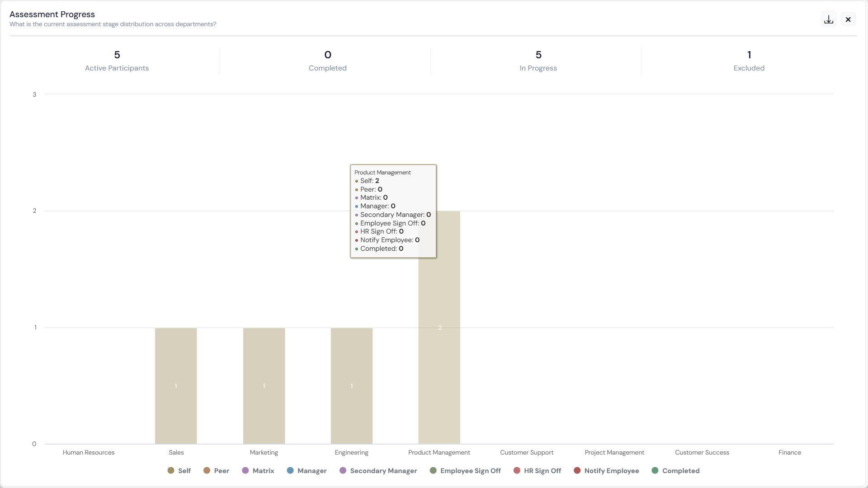Click the Self: 2 tooltip entry
Screen dimensions: 868x488
tap(367, 181)
